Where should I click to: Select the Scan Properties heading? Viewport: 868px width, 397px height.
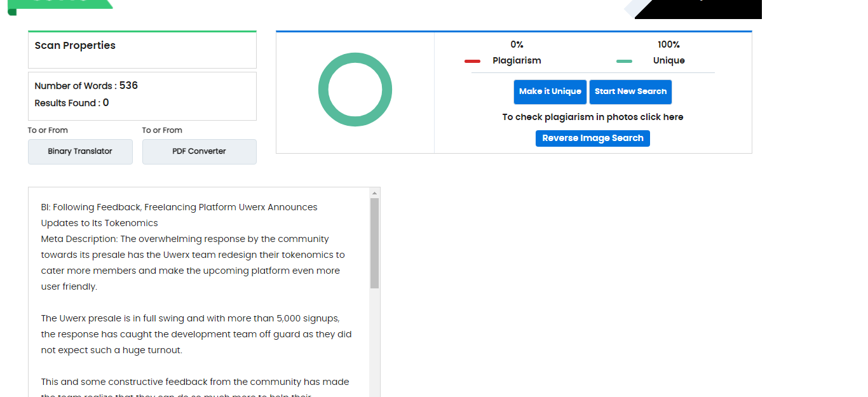click(75, 46)
